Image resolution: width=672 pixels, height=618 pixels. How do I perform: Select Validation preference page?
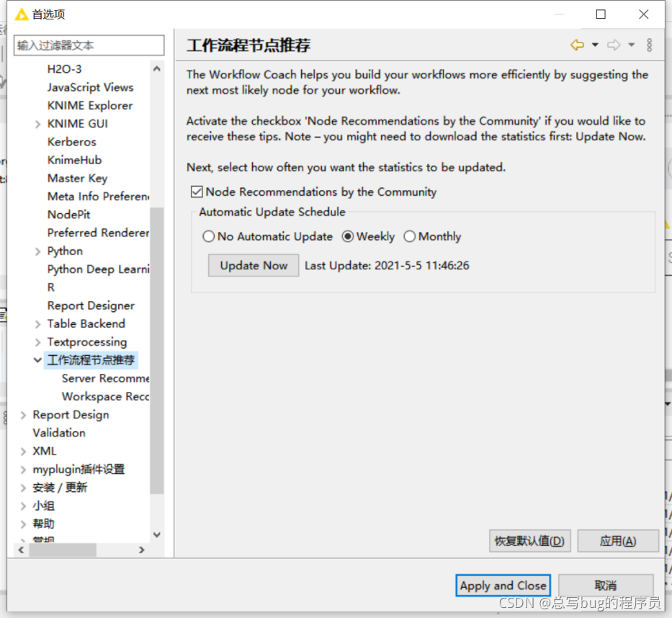click(59, 433)
